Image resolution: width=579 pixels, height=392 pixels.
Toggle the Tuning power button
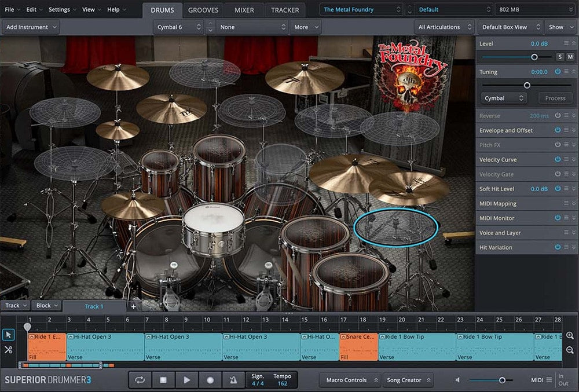tap(558, 72)
